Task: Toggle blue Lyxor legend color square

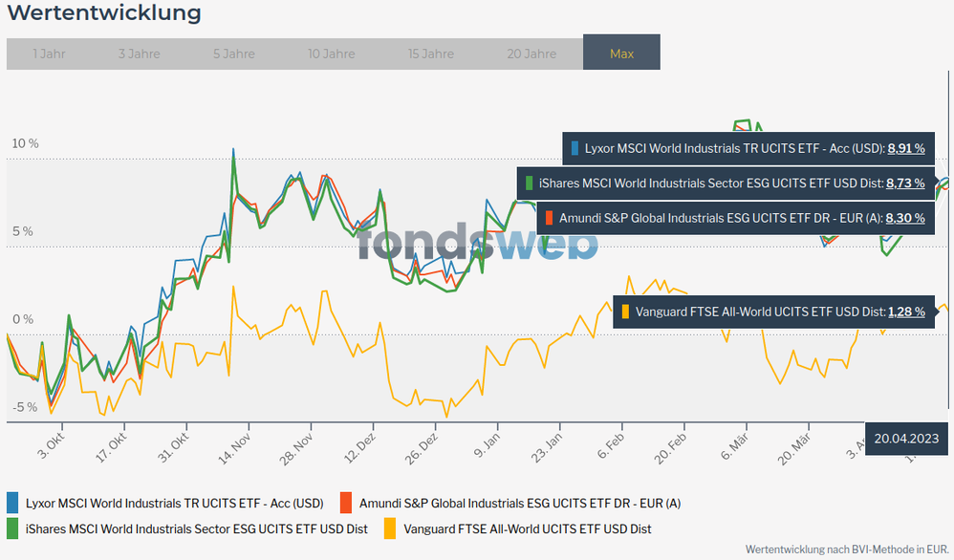Action: click(12, 503)
